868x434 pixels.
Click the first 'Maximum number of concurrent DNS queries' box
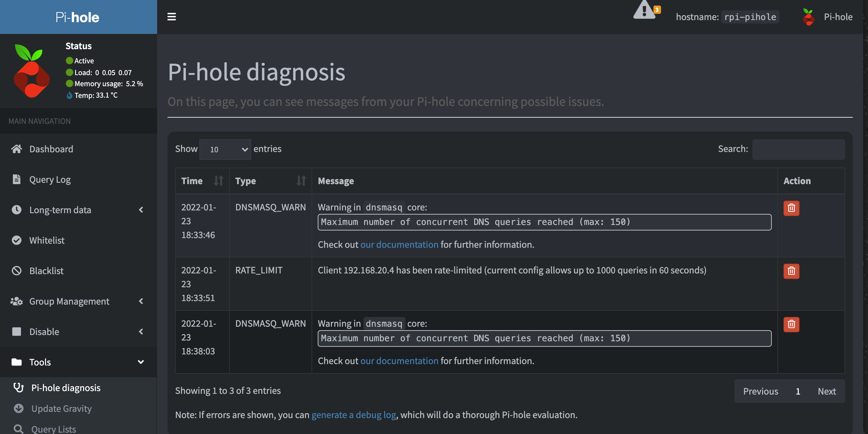tap(544, 222)
